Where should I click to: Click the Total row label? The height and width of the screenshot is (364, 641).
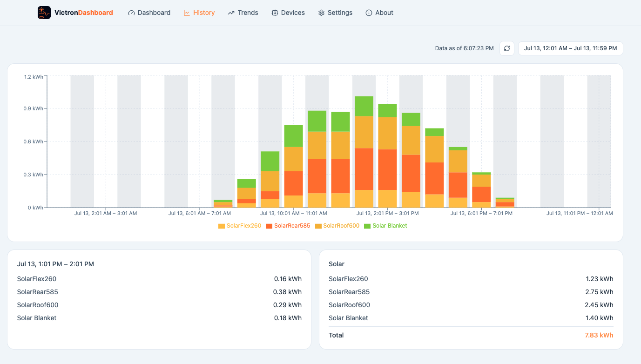pyautogui.click(x=336, y=335)
